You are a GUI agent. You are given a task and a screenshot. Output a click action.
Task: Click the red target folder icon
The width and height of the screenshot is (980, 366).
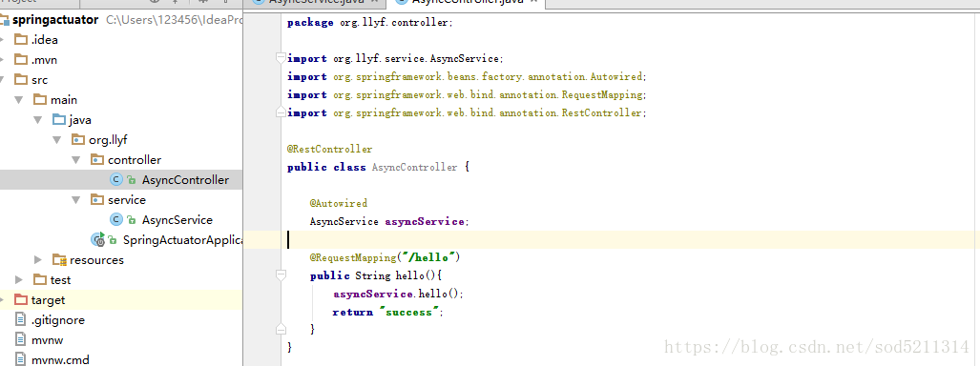21,300
